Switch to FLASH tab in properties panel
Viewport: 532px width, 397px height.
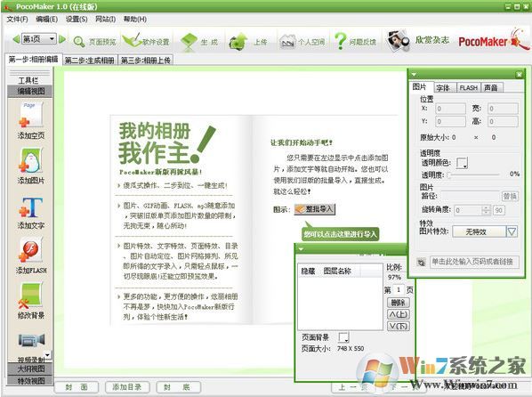pos(468,87)
